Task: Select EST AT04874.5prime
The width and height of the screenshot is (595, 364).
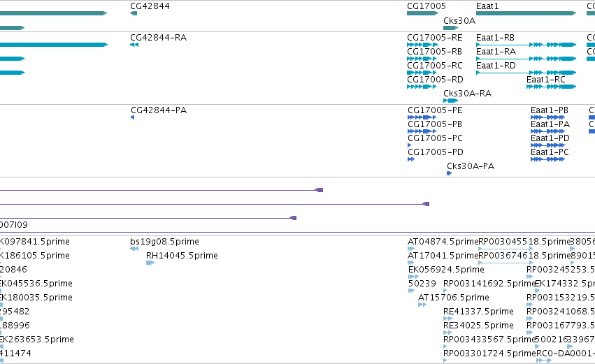Action: click(443, 242)
